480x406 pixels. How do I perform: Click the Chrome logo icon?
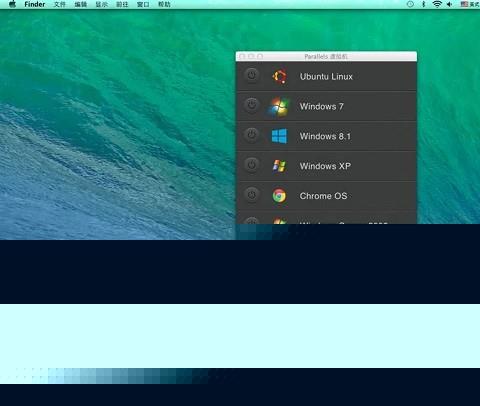(279, 196)
